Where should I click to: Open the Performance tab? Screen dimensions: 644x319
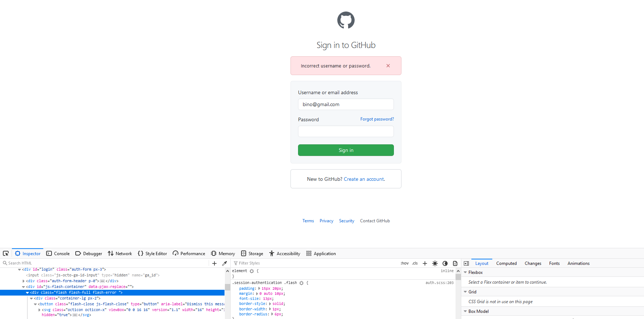pos(189,253)
